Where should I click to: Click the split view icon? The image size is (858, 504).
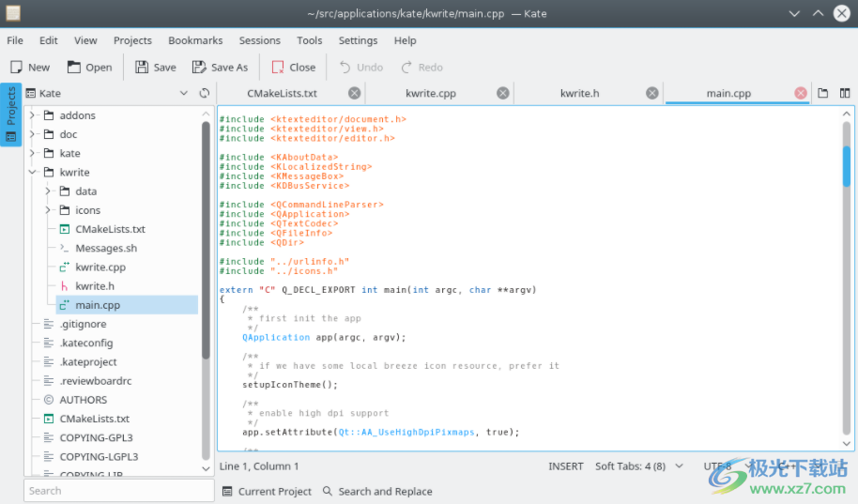pyautogui.click(x=845, y=93)
